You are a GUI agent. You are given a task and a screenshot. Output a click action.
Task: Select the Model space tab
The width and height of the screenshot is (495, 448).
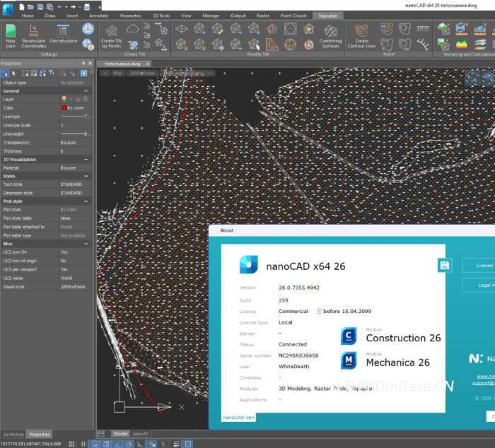[x=120, y=434]
